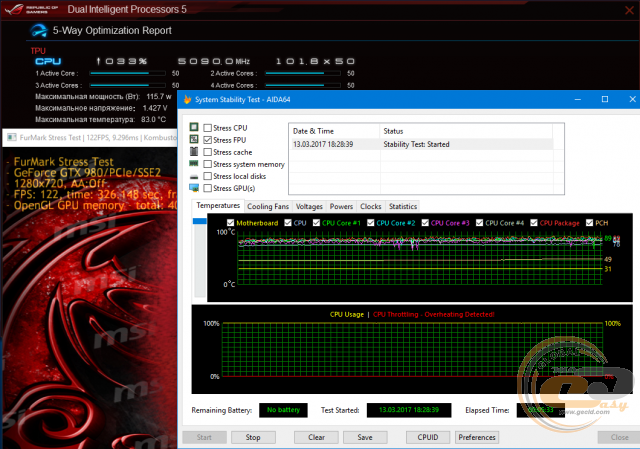Click the 4 Active Cores ratio slider
This screenshot has height=449, width=640.
click(x=303, y=85)
